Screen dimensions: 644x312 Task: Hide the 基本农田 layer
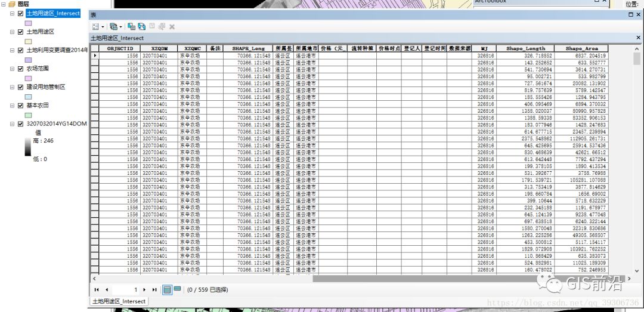click(x=20, y=106)
